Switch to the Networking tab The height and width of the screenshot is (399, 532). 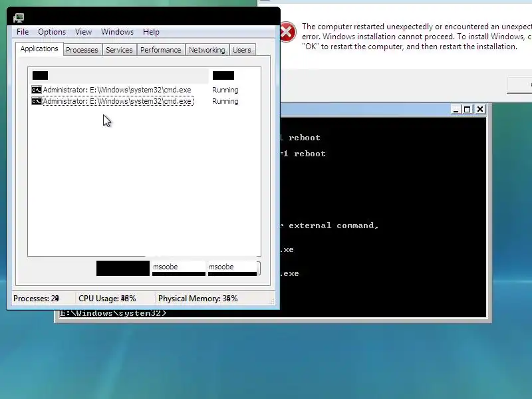[x=207, y=50]
